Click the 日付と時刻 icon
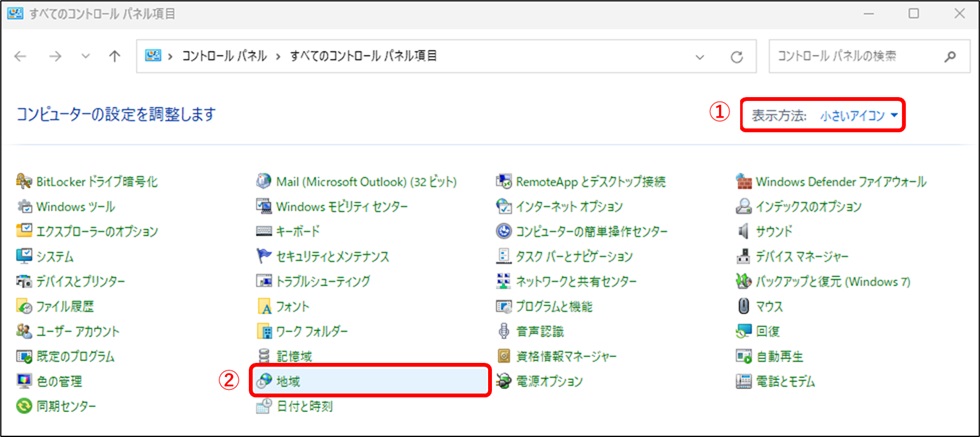This screenshot has width=980, height=437. 264,406
